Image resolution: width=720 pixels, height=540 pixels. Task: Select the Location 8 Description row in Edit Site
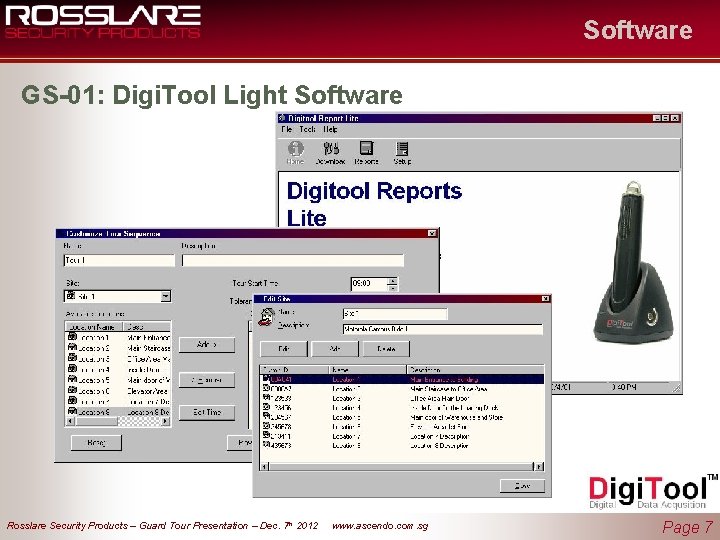[x=402, y=445]
